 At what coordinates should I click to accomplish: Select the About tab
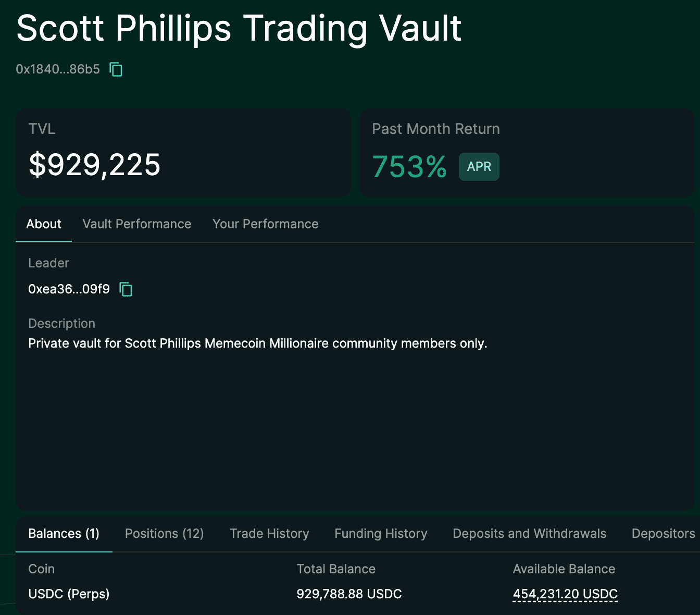(x=44, y=224)
